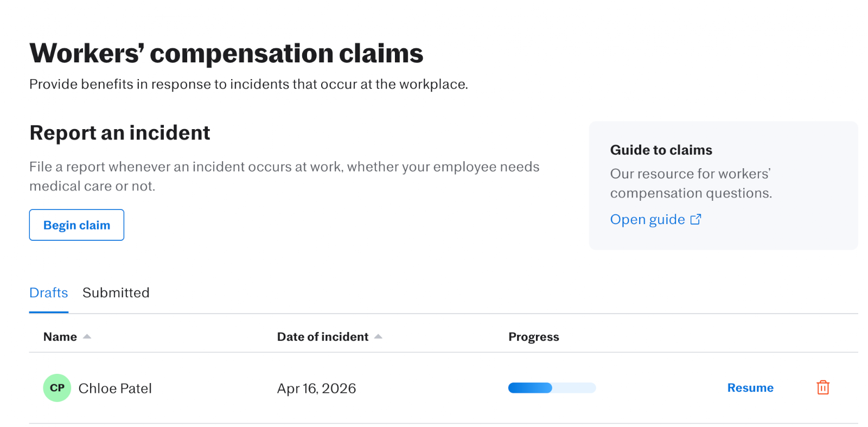Select the Chloe Patel name text
This screenshot has height=427, width=868.
(x=115, y=388)
